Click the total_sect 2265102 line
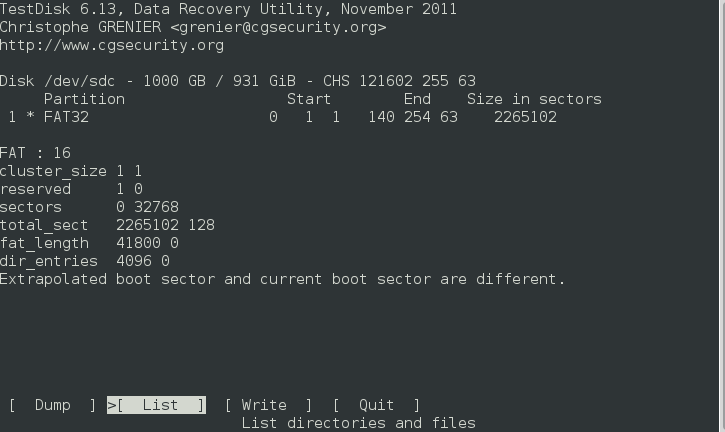 [107, 225]
